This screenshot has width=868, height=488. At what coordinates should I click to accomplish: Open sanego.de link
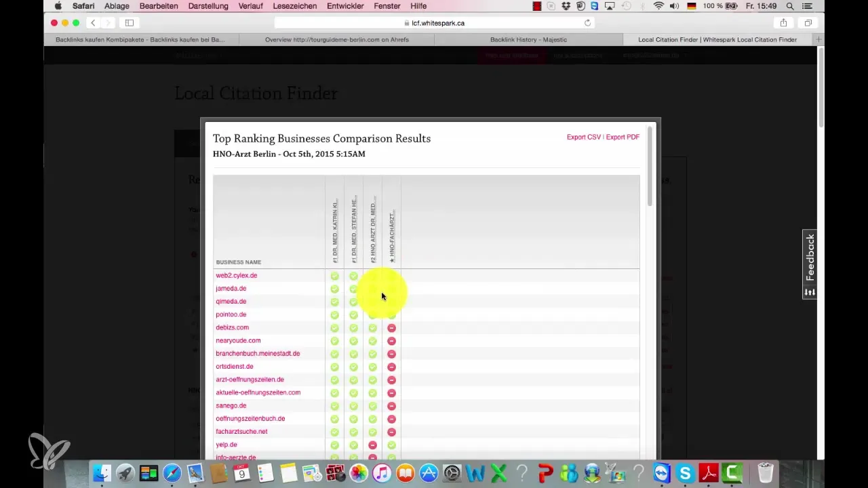coord(231,405)
